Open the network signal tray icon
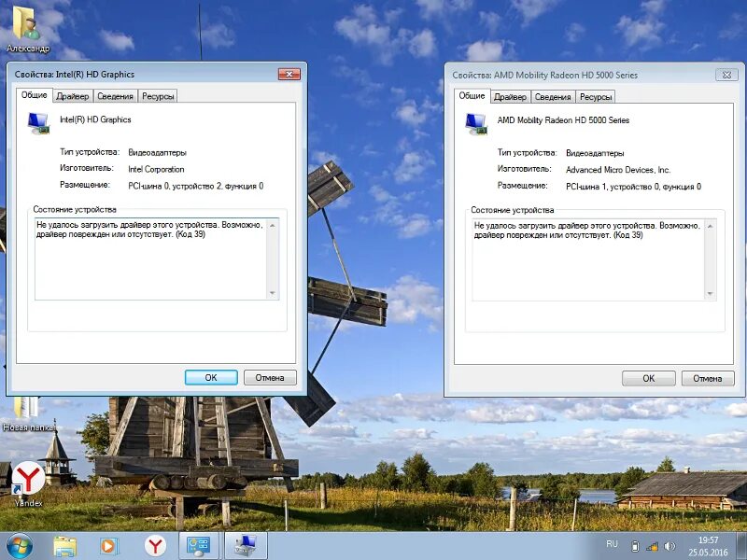The width and height of the screenshot is (747, 560). 652,546
